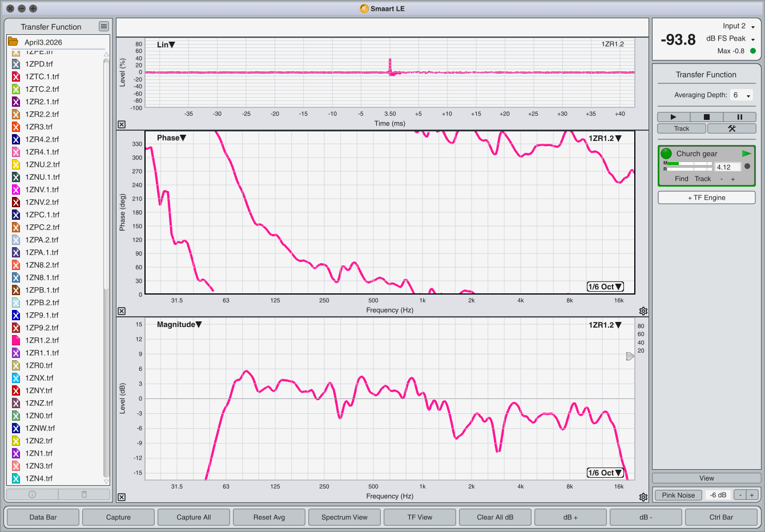Viewport: 765px width, 532px height.
Task: Open the 1/6 Oct smoothing dropdown on Phase graph
Action: point(605,287)
